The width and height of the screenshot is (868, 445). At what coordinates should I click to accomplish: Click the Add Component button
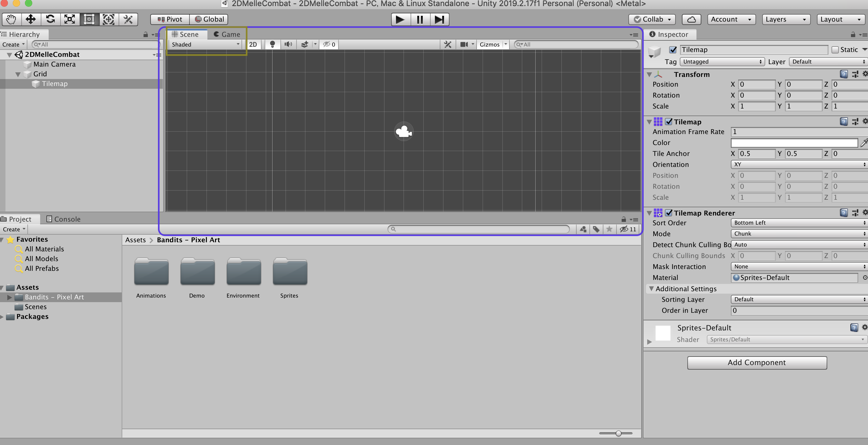[756, 362]
